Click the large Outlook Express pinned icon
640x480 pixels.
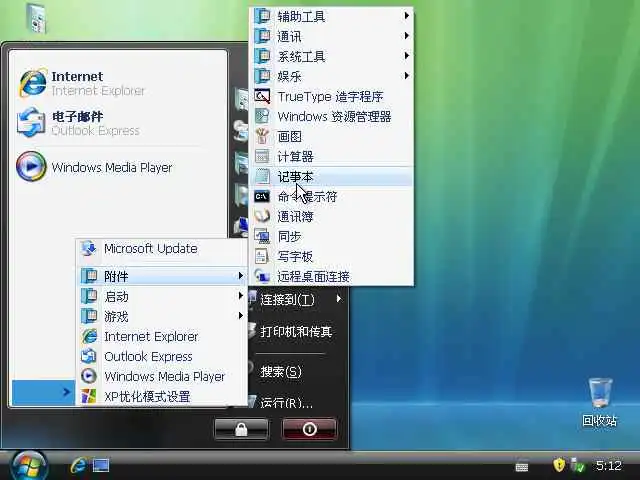[x=31, y=123]
